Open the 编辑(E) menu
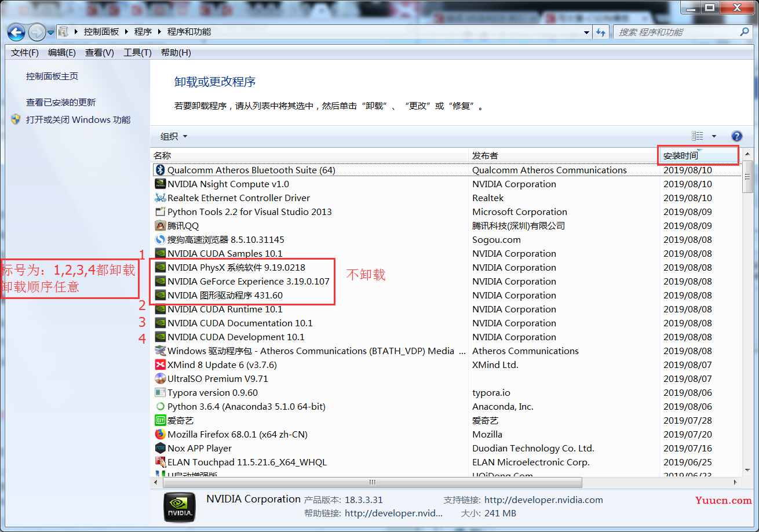 [x=62, y=53]
